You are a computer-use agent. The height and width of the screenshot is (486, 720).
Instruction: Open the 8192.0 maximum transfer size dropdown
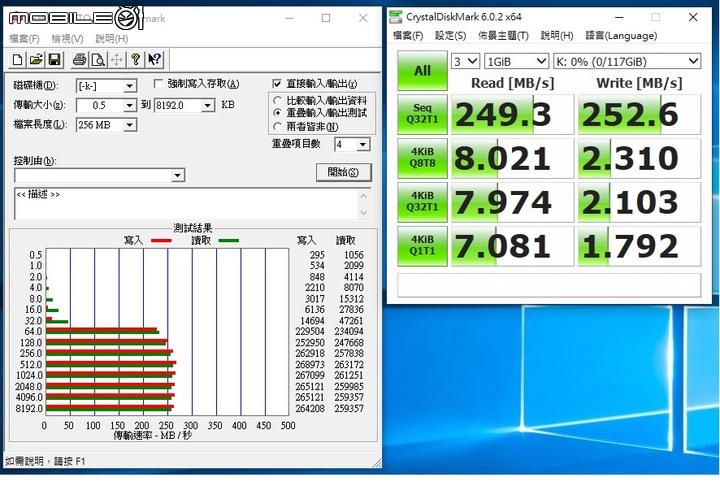[x=208, y=106]
